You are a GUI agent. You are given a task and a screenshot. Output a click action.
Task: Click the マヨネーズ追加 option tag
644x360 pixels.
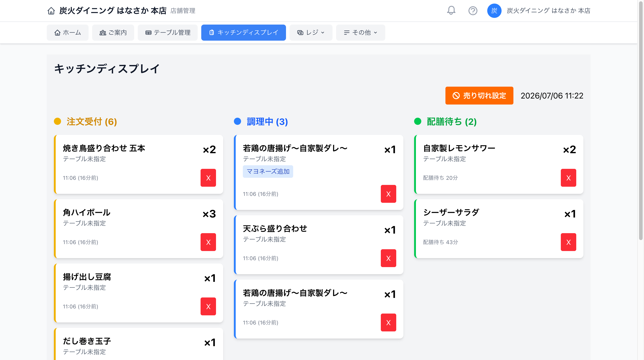tap(268, 171)
